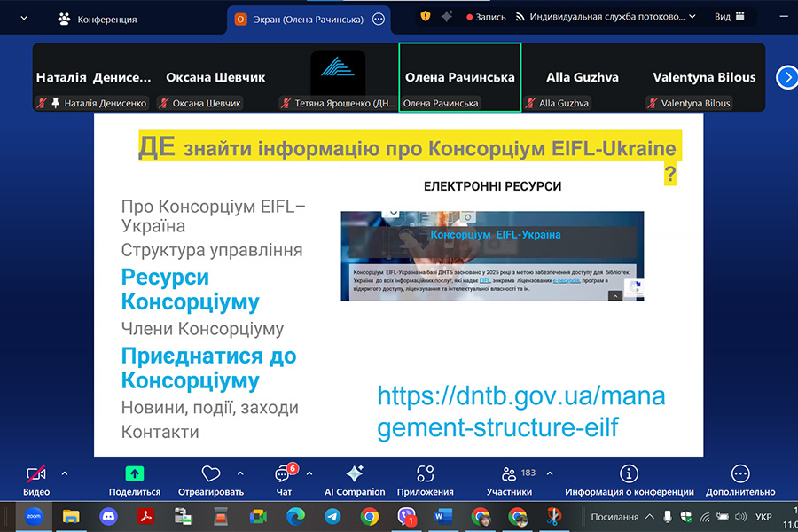Show hidden tray icons caret
This screenshot has height=532, width=798.
(649, 517)
